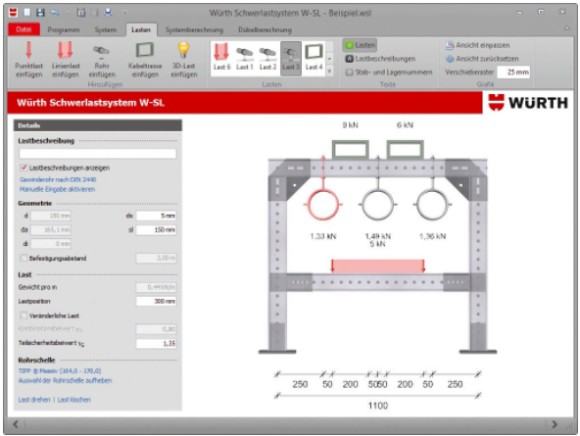Select the middle gray pipe in the drawing
The width and height of the screenshot is (580, 436).
pos(378,204)
